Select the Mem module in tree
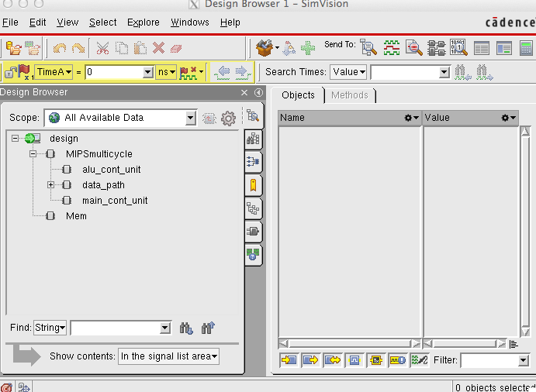The height and width of the screenshot is (392, 536). tap(76, 216)
